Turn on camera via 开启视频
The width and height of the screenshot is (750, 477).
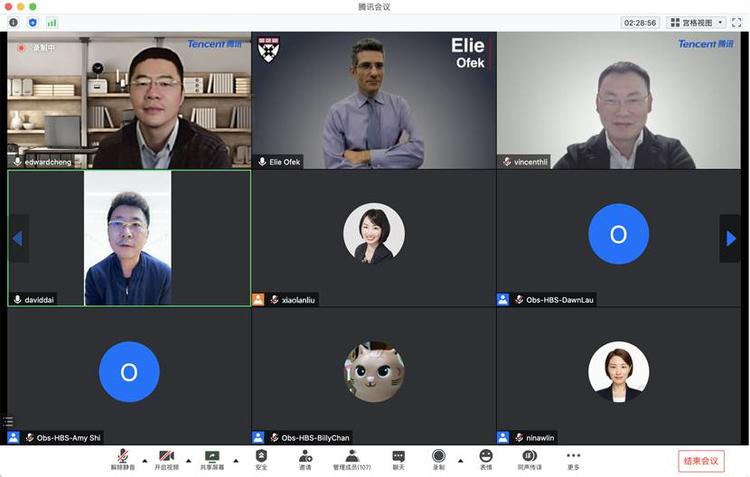pyautogui.click(x=166, y=460)
